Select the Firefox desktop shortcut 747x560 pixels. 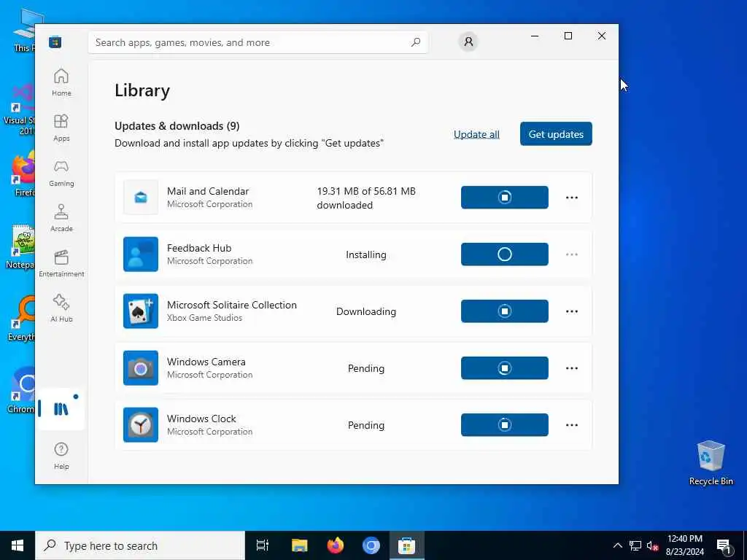point(23,174)
